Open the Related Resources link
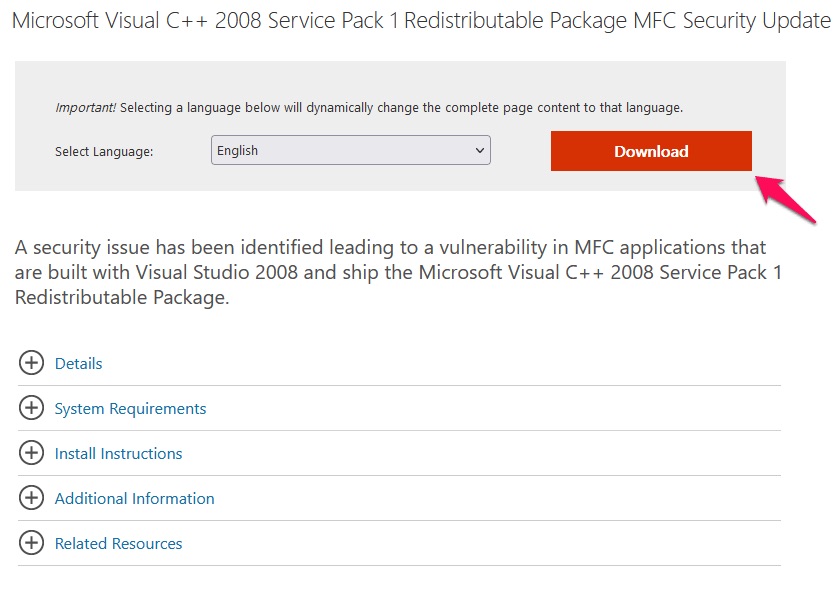The height and width of the screenshot is (596, 838). tap(119, 544)
